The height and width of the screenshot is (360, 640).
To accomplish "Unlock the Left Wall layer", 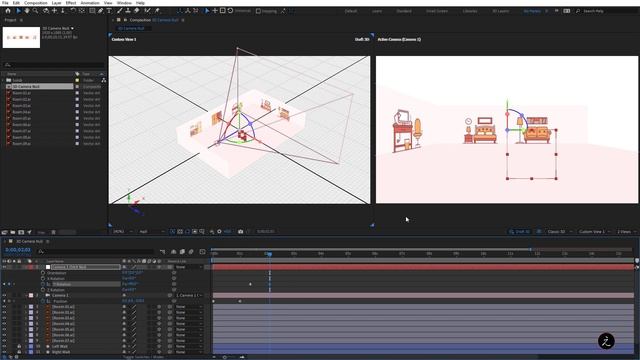I will click(x=19, y=346).
